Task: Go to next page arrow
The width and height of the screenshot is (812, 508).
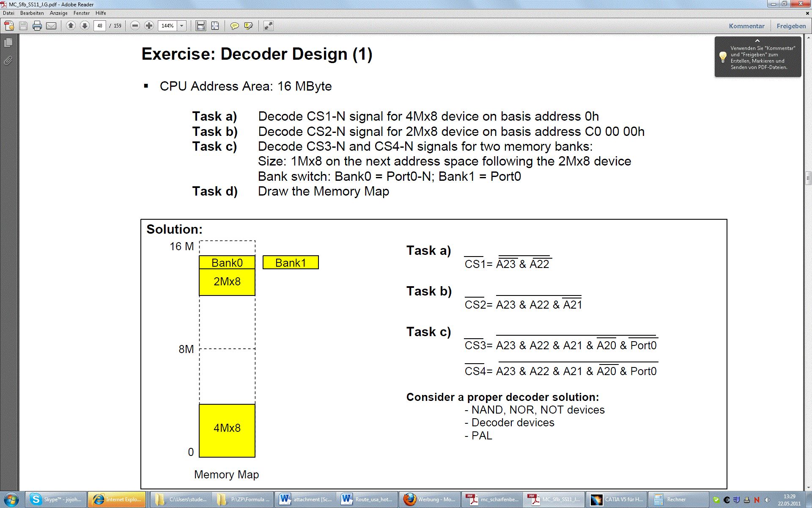Action: coord(85,26)
